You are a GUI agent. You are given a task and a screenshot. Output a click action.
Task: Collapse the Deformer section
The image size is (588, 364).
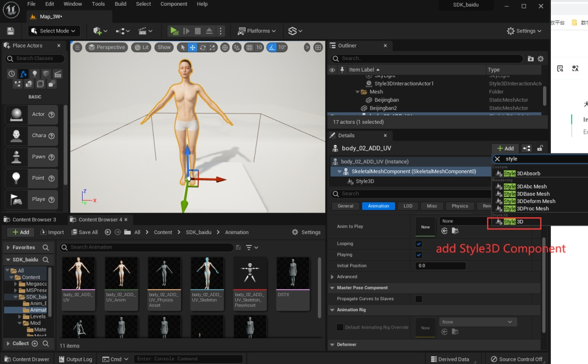click(332, 345)
